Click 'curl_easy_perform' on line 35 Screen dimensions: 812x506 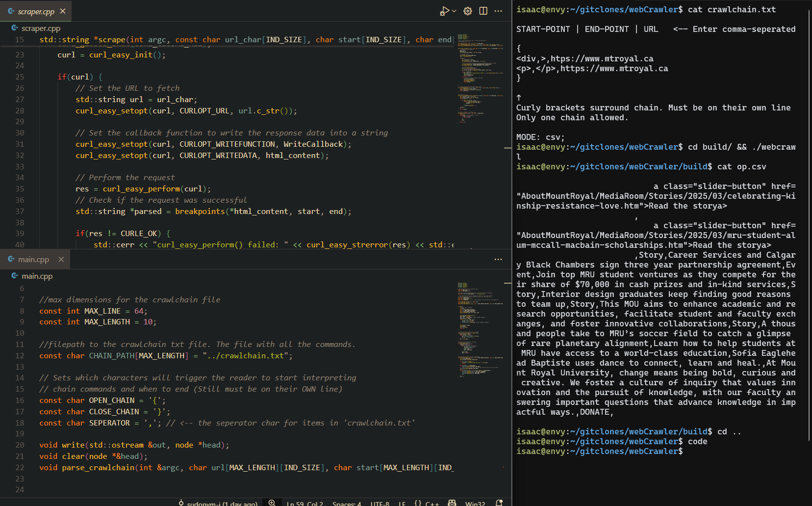141,189
